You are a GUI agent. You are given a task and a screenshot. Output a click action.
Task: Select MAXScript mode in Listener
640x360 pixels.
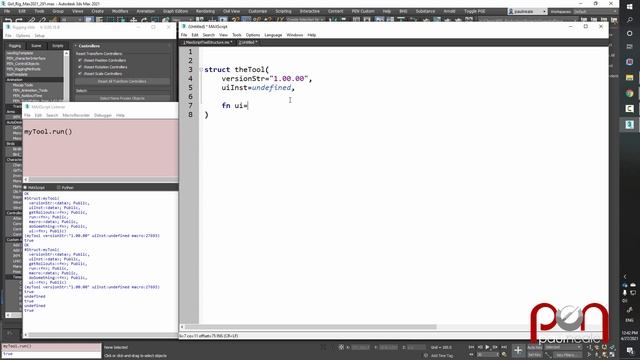[25, 187]
